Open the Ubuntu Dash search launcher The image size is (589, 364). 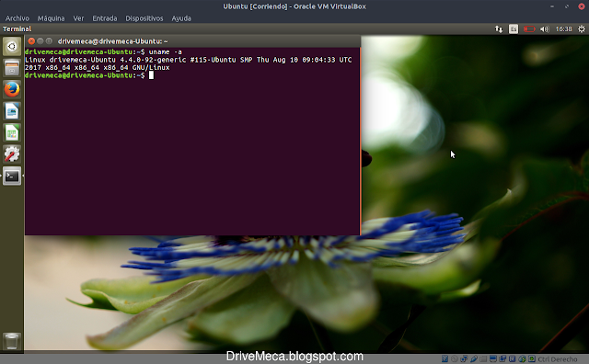pyautogui.click(x=12, y=47)
